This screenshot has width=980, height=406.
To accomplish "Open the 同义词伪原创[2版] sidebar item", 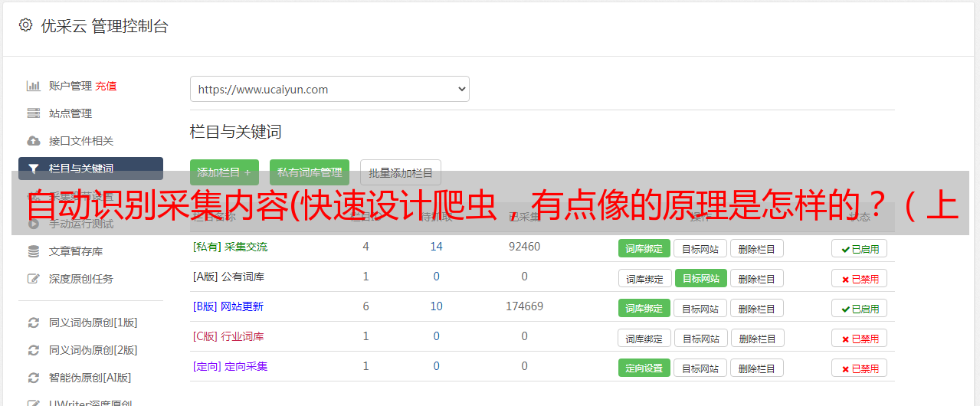I will pyautogui.click(x=93, y=350).
